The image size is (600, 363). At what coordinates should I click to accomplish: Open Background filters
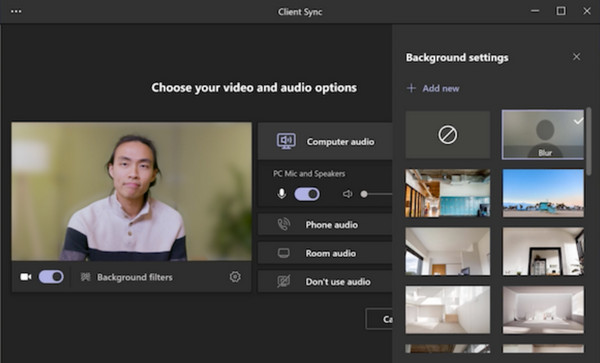(127, 277)
